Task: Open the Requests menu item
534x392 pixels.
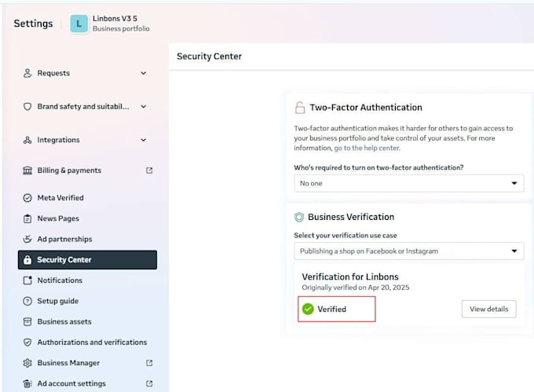Action: [87, 73]
